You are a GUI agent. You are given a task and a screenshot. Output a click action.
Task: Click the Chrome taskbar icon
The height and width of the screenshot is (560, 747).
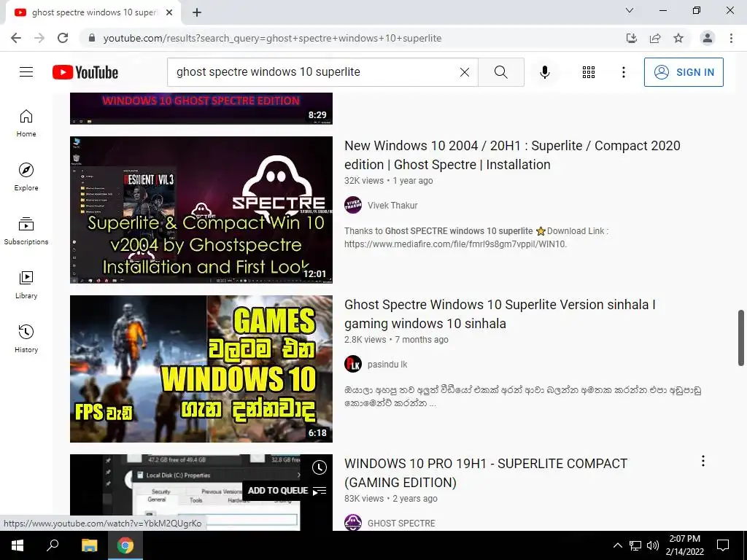[x=125, y=545]
